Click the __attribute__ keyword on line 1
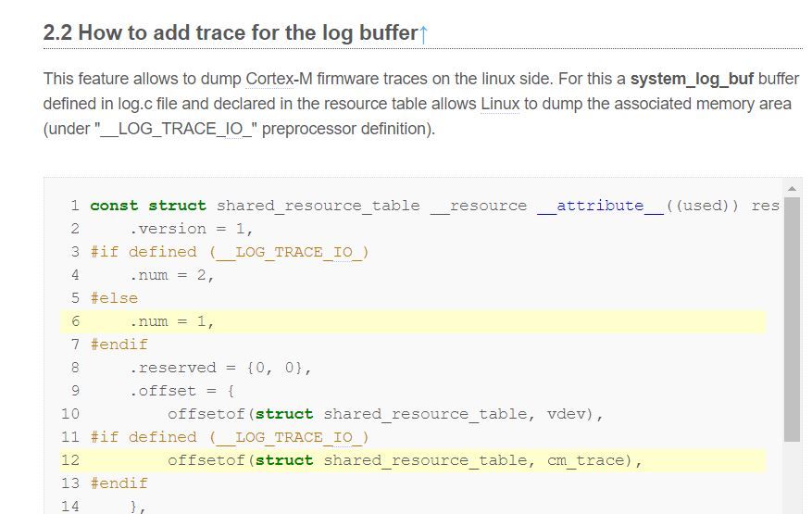Viewport: 812px width, 514px height. click(x=600, y=206)
